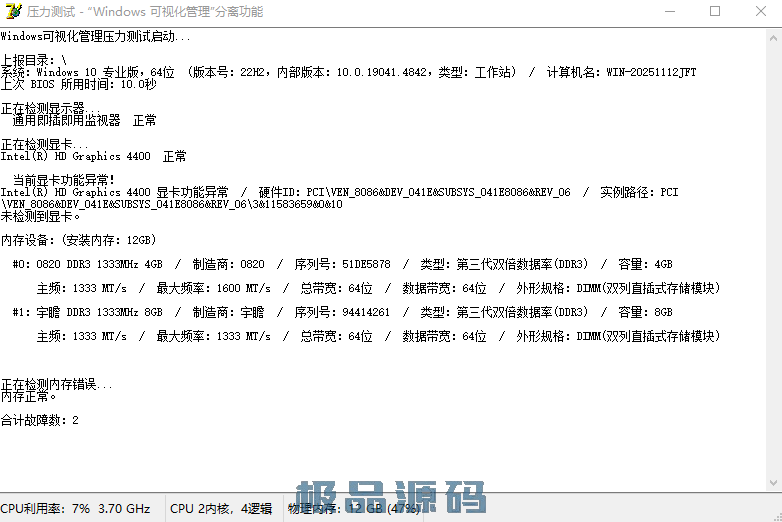This screenshot has width=782, height=522.
Task: Click the #1: 宇瞻 DDR3 memory entry
Action: (86, 313)
